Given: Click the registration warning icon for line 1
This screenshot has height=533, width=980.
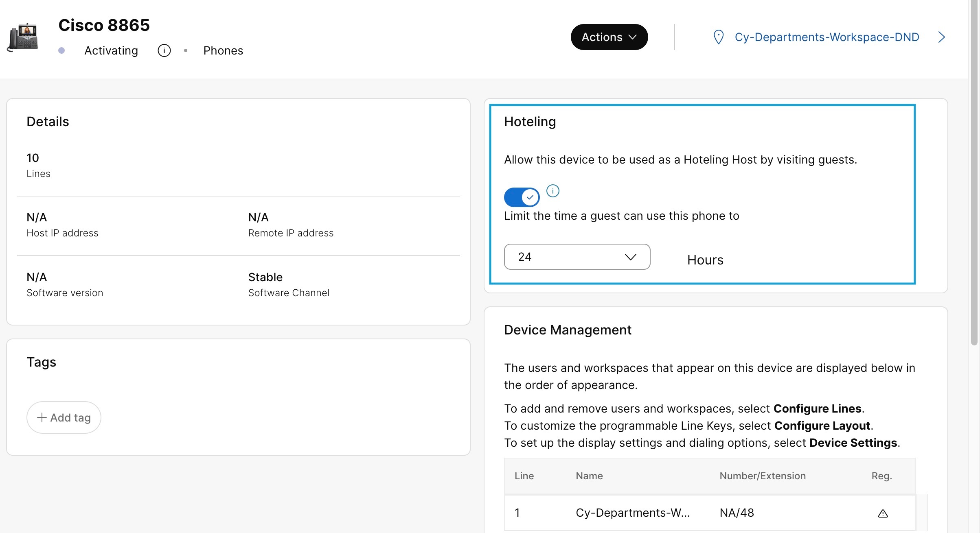Looking at the screenshot, I should (x=883, y=513).
